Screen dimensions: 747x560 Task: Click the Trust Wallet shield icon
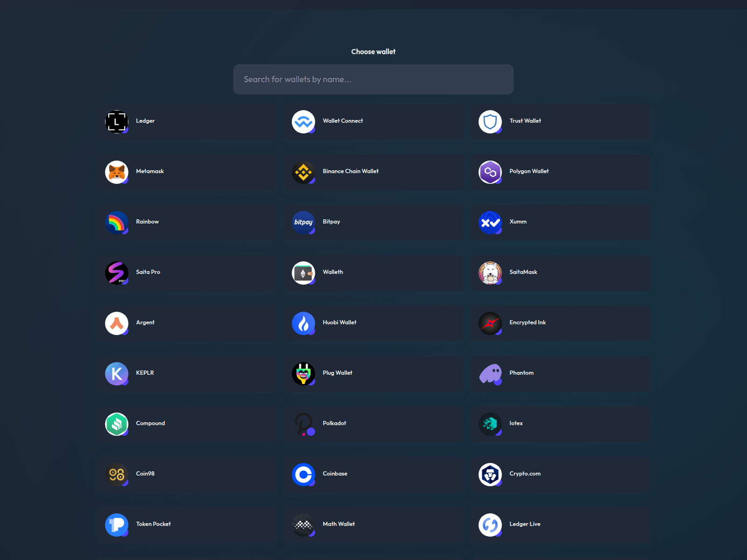pyautogui.click(x=490, y=122)
